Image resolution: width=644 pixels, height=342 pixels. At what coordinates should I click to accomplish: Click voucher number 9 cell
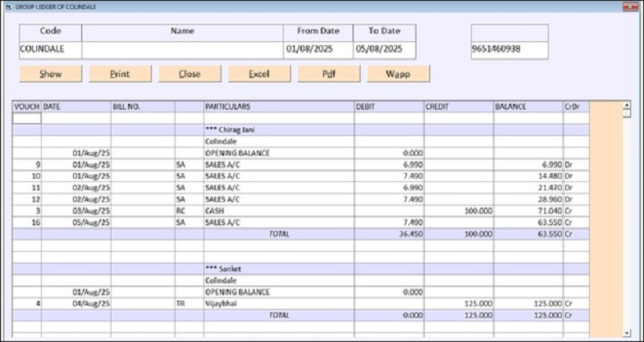[27, 165]
